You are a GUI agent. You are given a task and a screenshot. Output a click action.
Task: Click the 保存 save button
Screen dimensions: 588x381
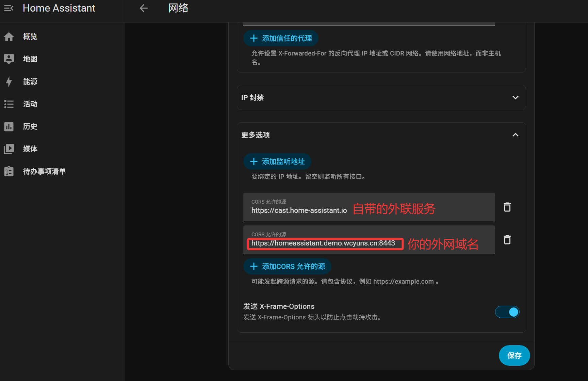(x=514, y=355)
